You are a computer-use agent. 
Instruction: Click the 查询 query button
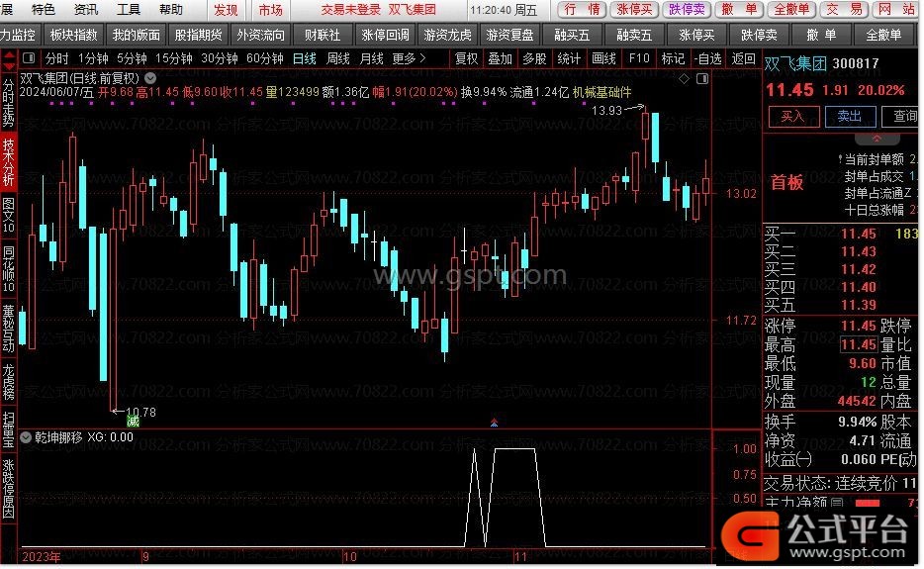[901, 116]
